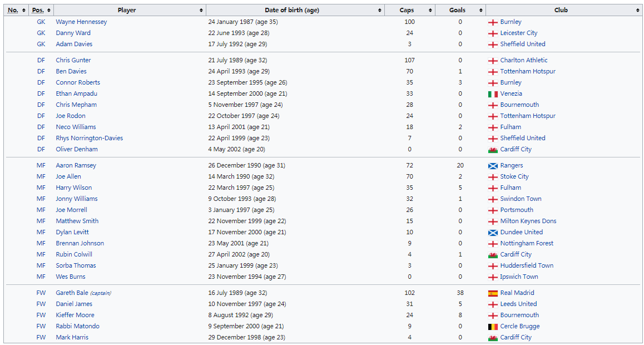This screenshot has height=345, width=644.
Task: Click the England flag beside Nottingham Forest
Action: [492, 244]
